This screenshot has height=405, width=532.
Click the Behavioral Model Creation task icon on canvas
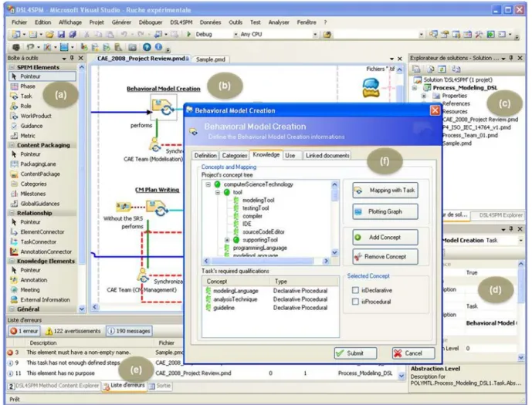164,106
